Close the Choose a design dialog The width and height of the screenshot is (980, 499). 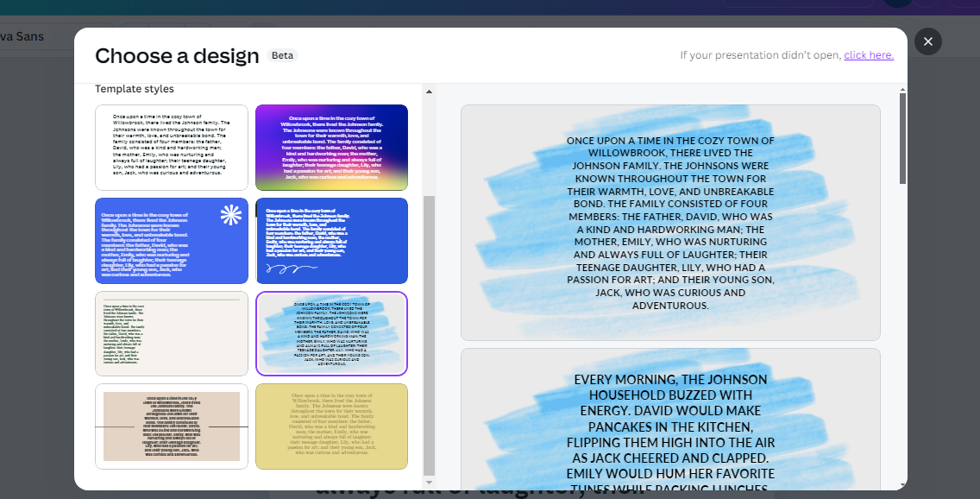(928, 41)
